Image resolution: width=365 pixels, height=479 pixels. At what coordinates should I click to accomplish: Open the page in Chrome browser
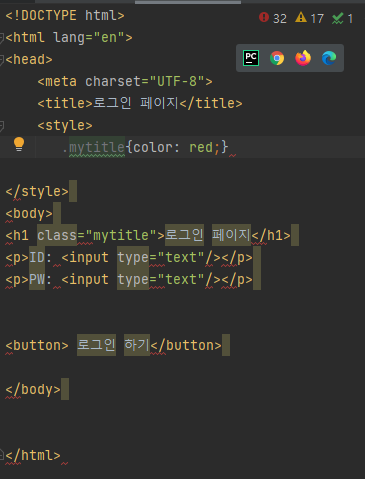(x=277, y=58)
